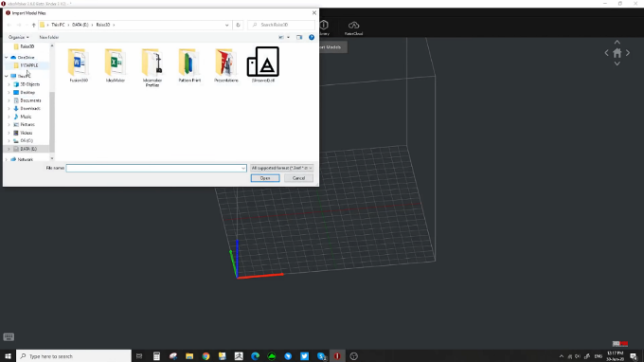Open the dialog help button
The image size is (644, 362).
coord(312,37)
